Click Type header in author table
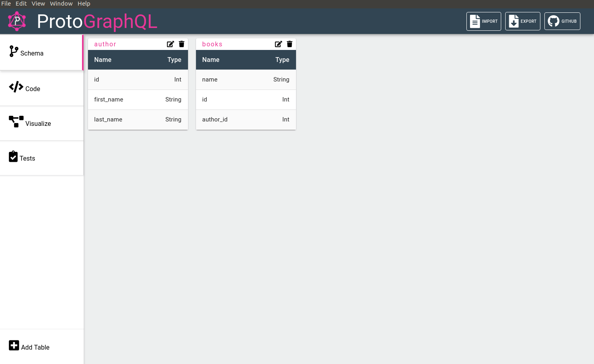The width and height of the screenshot is (594, 364). click(174, 60)
